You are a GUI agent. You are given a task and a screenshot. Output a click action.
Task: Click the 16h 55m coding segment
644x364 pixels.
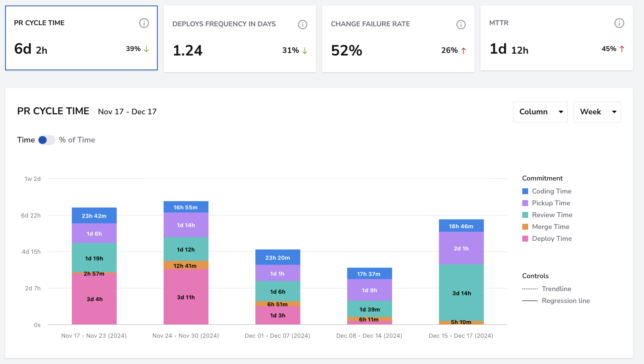[186, 207]
